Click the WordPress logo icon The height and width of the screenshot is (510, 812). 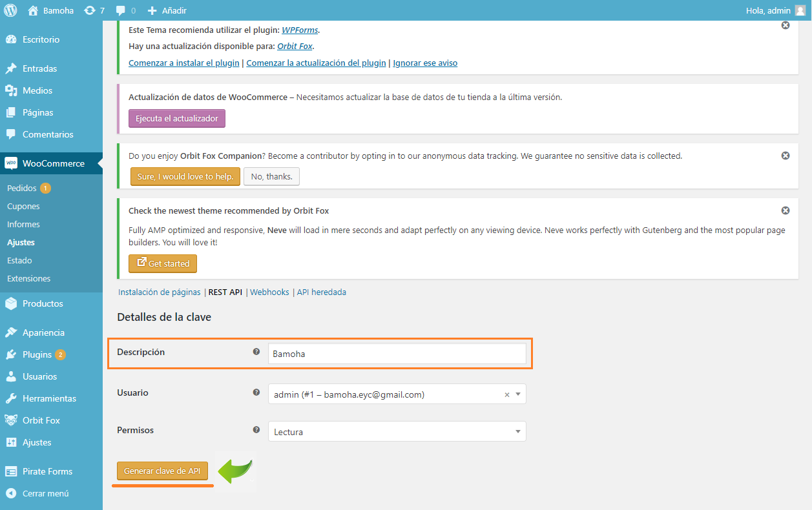11,10
